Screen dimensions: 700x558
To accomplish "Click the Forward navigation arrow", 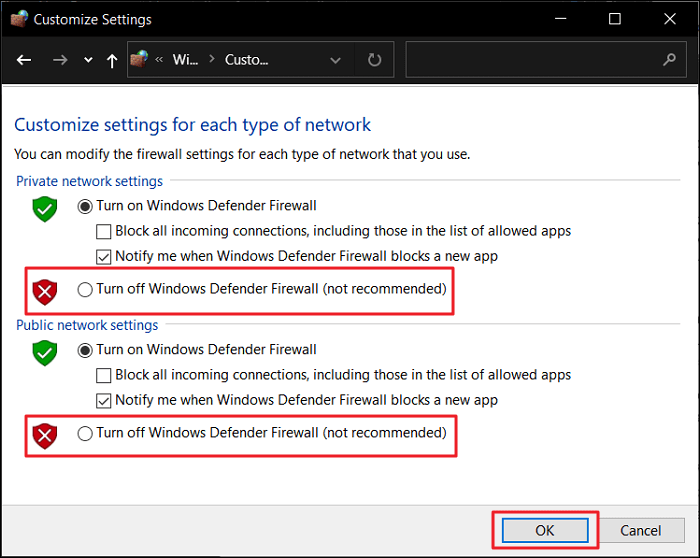I will pyautogui.click(x=59, y=60).
